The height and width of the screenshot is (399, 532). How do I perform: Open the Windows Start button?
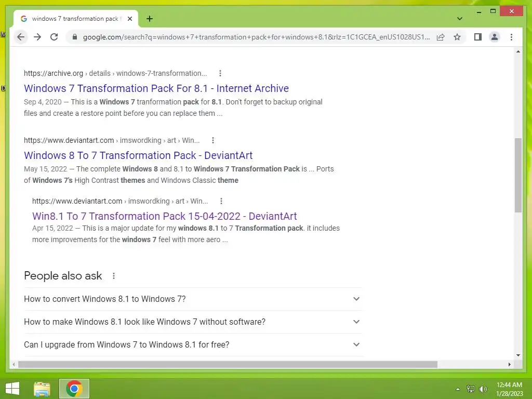tap(12, 389)
